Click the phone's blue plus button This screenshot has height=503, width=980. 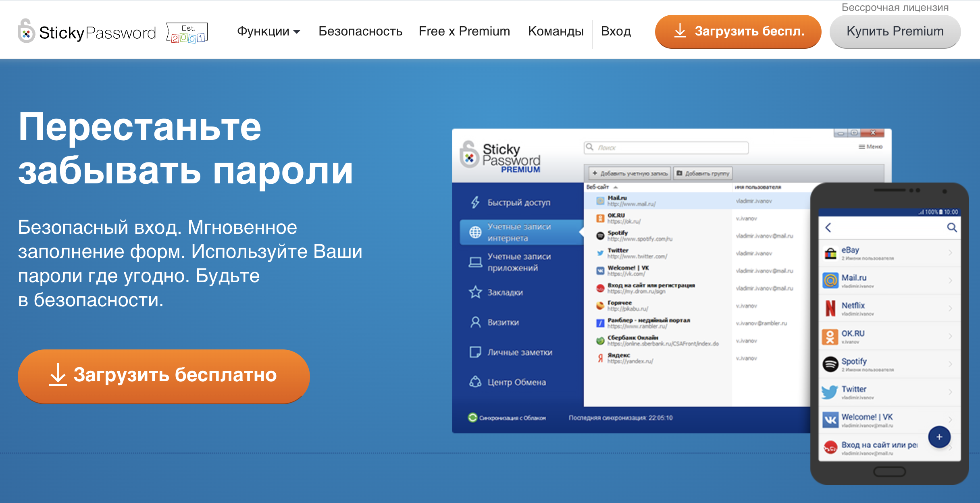point(939,437)
